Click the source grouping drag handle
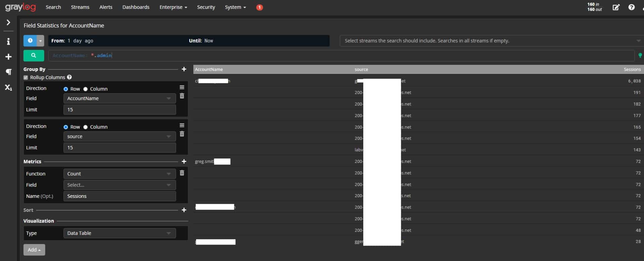The width and height of the screenshot is (644, 261). 182,125
